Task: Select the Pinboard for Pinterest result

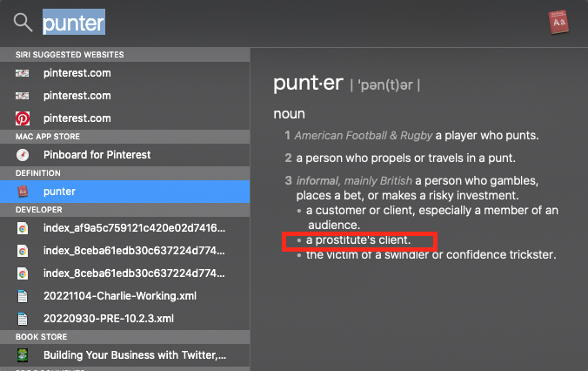Action: click(x=97, y=155)
